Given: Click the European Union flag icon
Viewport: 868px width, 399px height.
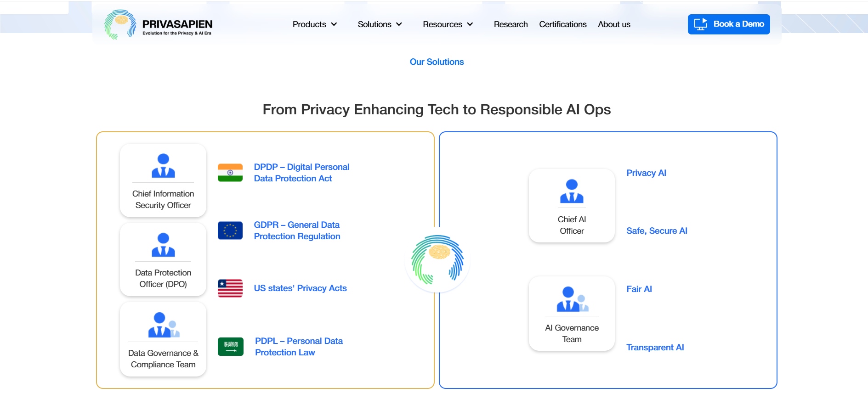Looking at the screenshot, I should tap(230, 230).
